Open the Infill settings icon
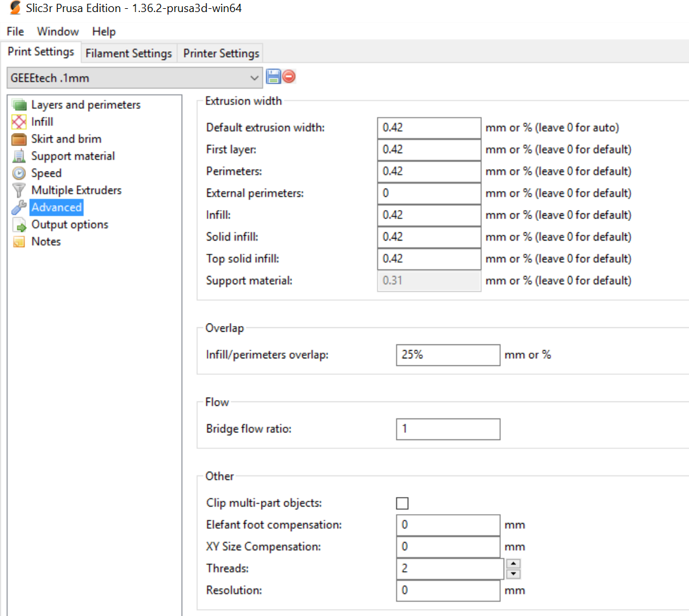Viewport: 689px width, 616px height. [x=20, y=122]
